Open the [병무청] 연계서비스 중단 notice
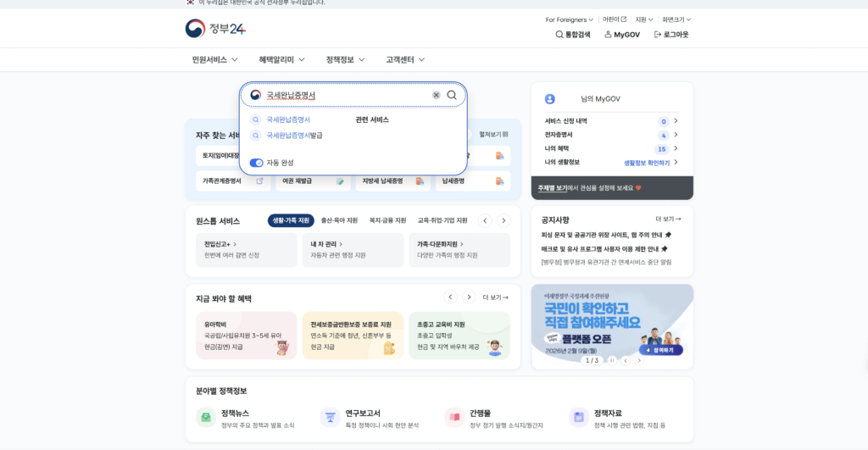This screenshot has height=450, width=868. tap(606, 263)
